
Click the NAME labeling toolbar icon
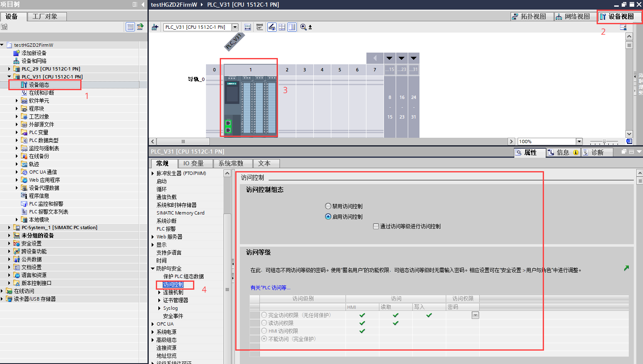[x=259, y=27]
